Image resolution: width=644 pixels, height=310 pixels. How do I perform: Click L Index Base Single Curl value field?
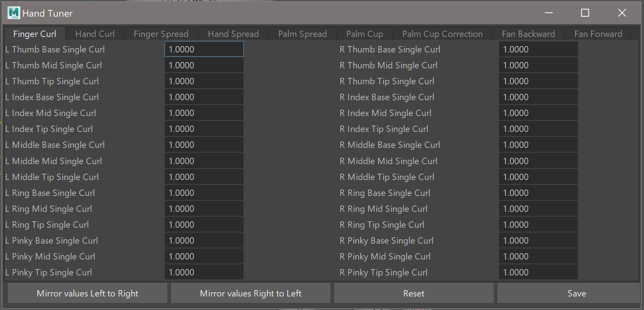(204, 97)
